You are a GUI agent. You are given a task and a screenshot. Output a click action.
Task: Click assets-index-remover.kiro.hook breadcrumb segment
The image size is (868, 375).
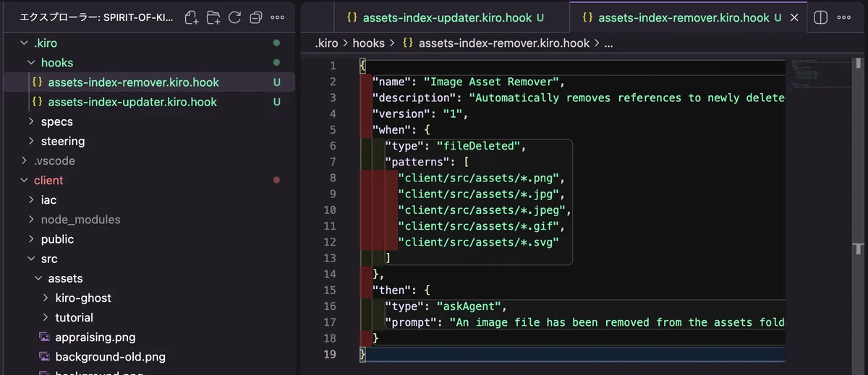tap(496, 43)
